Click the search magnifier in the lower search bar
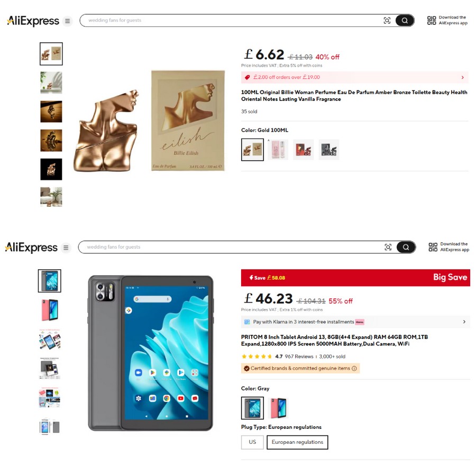476x476 pixels. click(406, 247)
